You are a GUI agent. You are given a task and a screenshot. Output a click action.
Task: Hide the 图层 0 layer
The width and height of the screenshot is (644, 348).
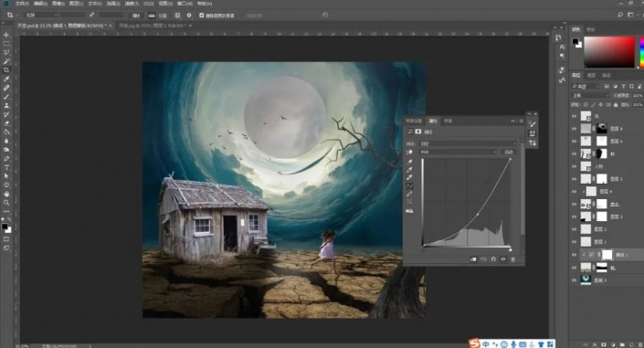pos(575,279)
